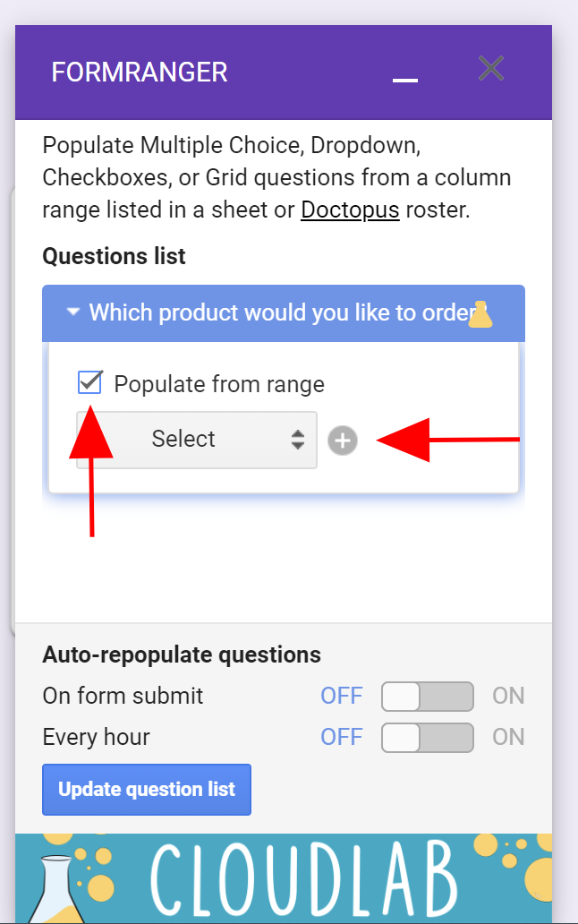Screen dimensions: 578x924
Task: Uncheck the Populate from range checkbox
Action: (x=89, y=383)
